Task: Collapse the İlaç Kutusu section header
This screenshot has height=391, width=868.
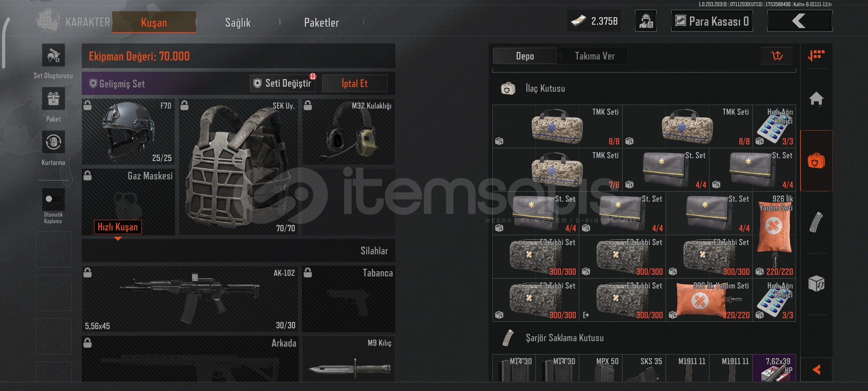Action: pos(644,88)
